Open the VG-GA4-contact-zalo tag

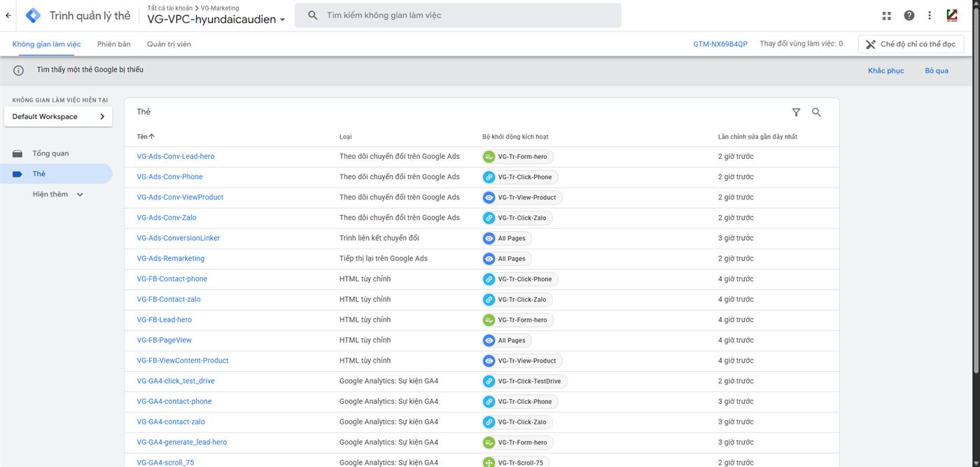pos(171,421)
